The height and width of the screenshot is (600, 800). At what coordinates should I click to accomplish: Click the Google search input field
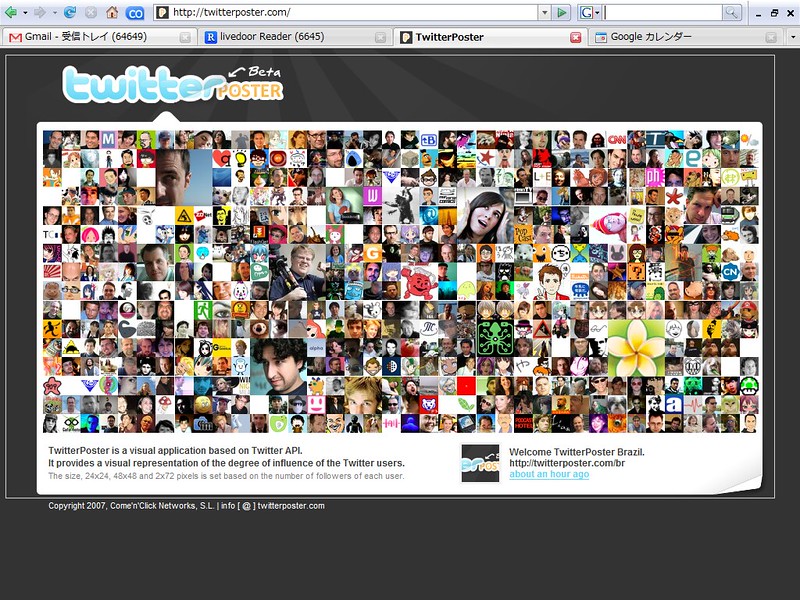[x=662, y=12]
